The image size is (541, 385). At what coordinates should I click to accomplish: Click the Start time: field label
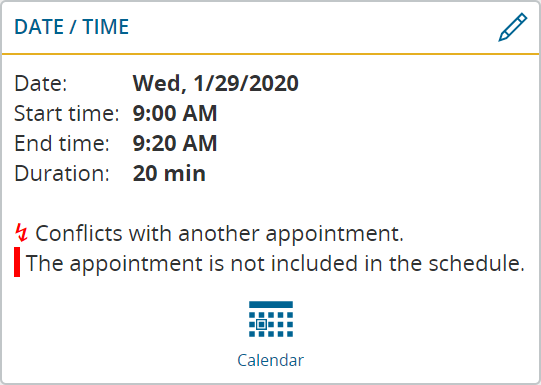[x=67, y=113]
